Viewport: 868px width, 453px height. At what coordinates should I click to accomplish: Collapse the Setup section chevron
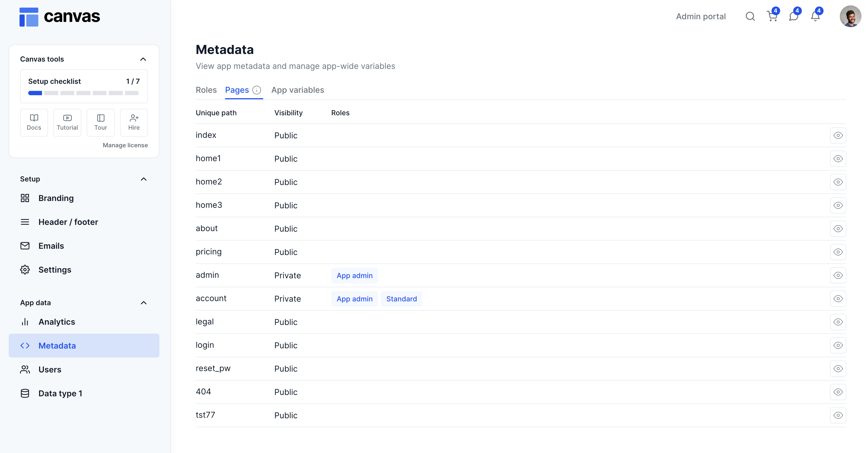tap(144, 179)
